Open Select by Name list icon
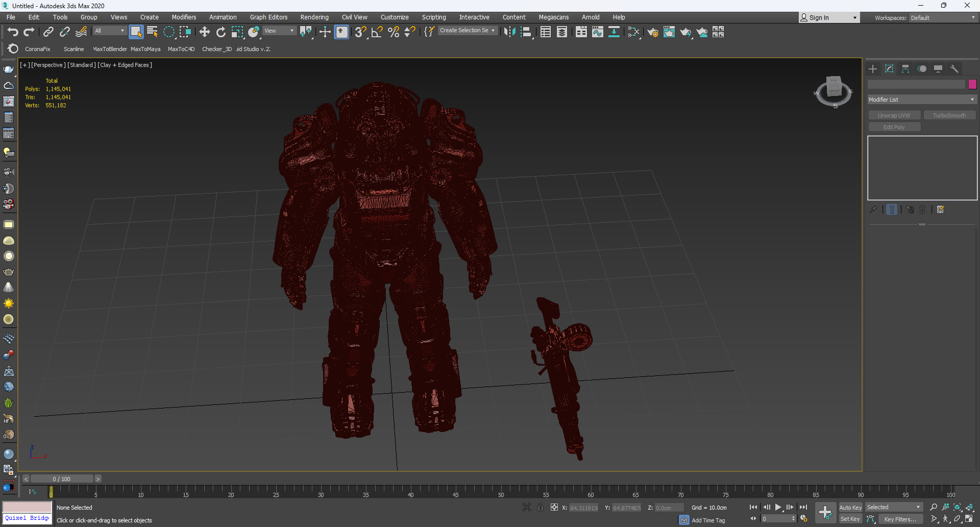 152,32
